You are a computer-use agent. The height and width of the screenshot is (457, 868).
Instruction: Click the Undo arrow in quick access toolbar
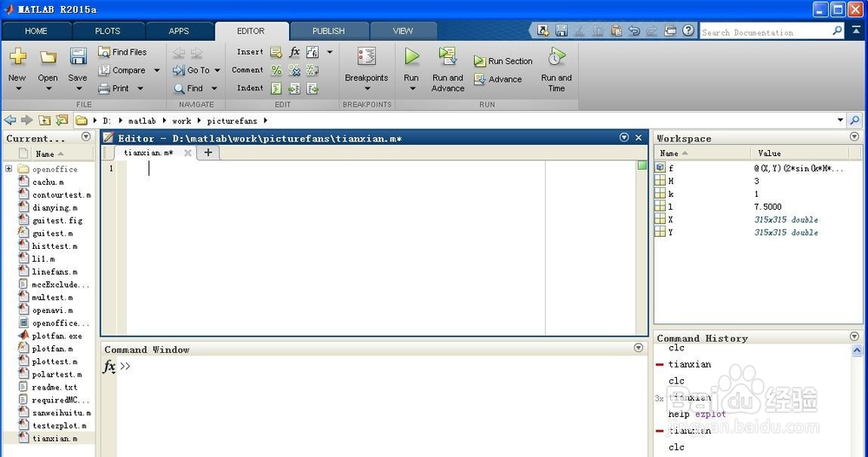[634, 31]
